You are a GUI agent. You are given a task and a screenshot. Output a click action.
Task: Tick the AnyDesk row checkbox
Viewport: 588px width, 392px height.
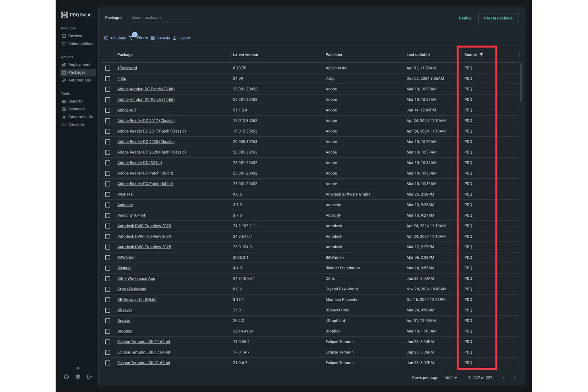[x=108, y=195]
